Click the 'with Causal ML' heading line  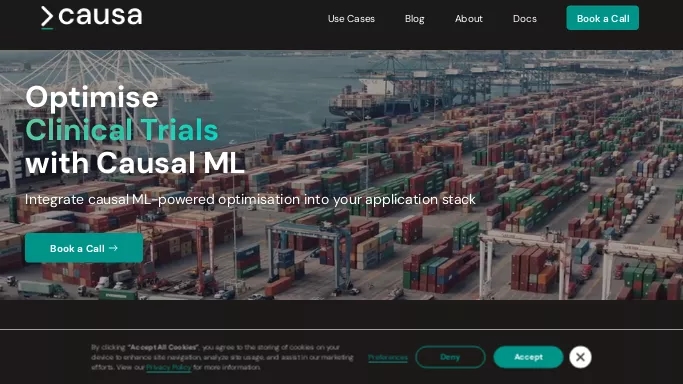[135, 163]
